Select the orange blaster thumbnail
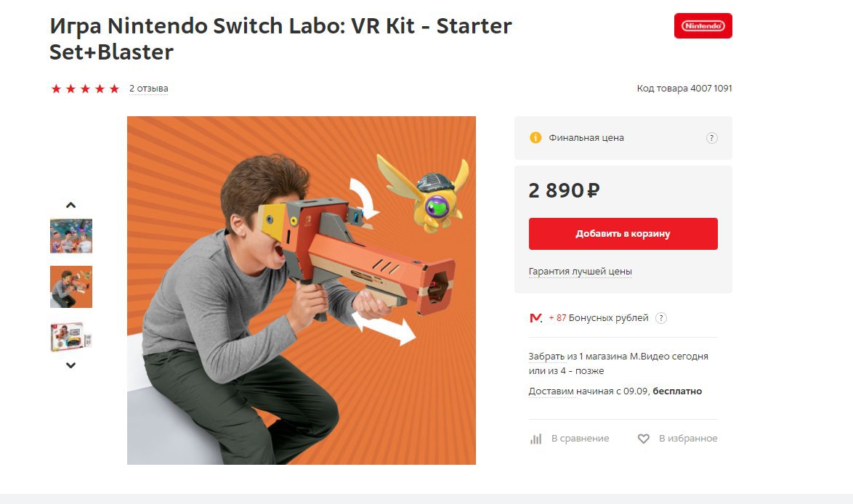The image size is (853, 504). tap(71, 287)
